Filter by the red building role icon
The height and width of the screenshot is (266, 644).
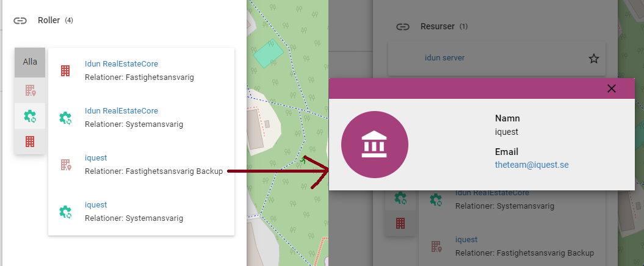[x=30, y=142]
